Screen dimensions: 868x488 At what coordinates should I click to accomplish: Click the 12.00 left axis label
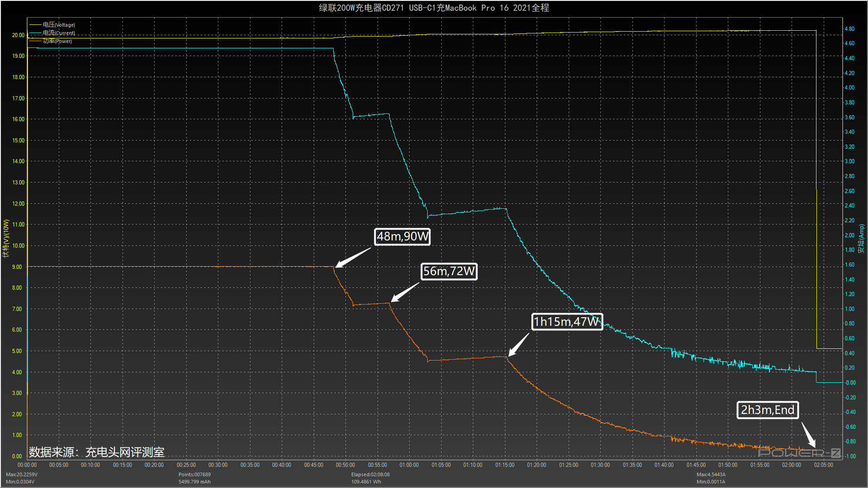pyautogui.click(x=18, y=204)
